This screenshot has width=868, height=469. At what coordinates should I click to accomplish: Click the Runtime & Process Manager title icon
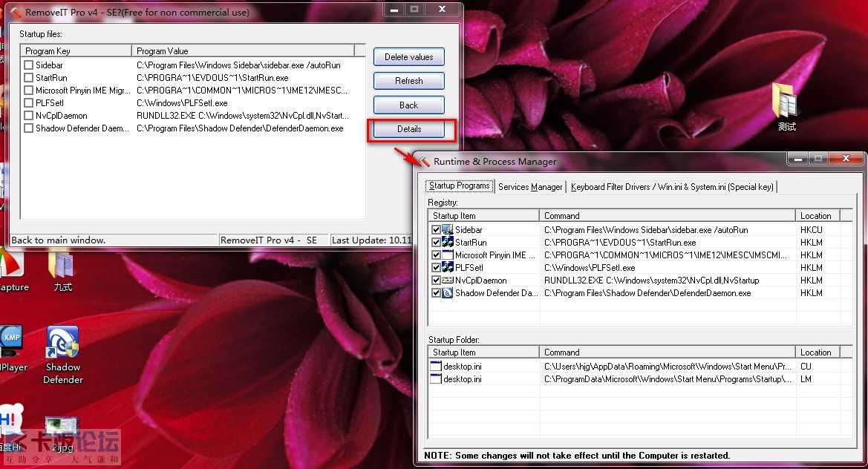point(424,162)
